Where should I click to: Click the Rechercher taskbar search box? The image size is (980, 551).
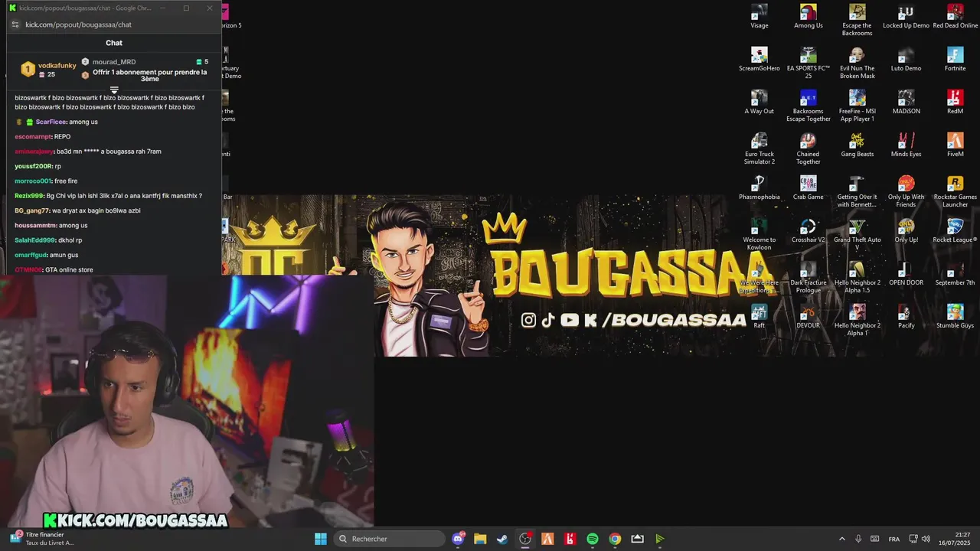[x=390, y=539]
